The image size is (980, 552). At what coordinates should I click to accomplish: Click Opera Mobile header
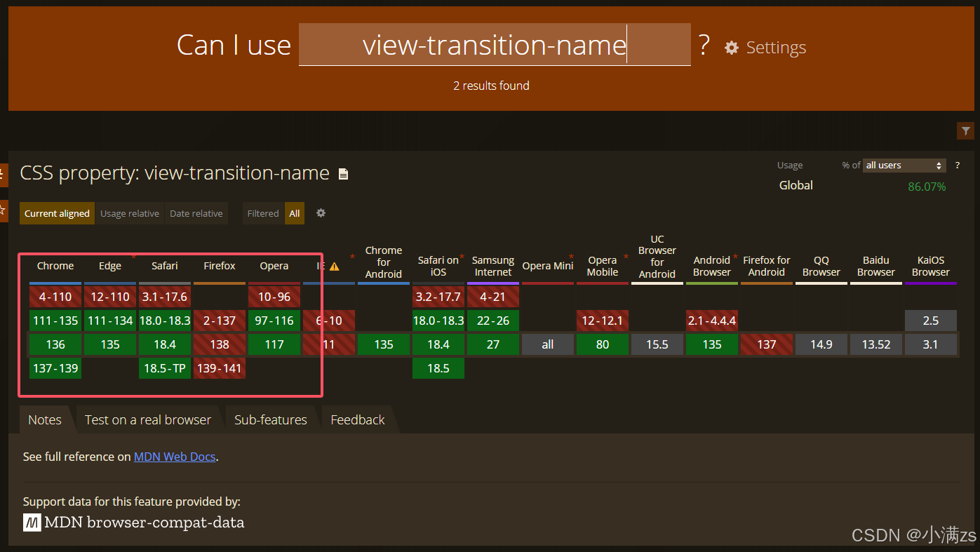[x=603, y=266]
